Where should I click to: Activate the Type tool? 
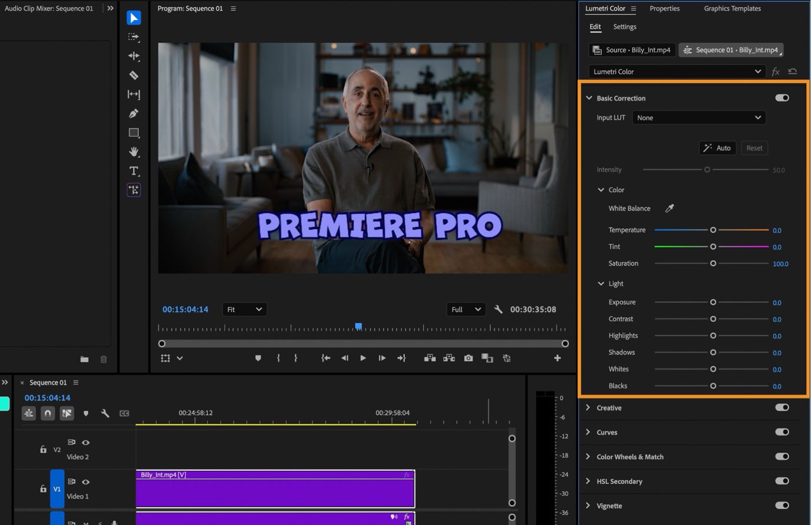tap(134, 171)
